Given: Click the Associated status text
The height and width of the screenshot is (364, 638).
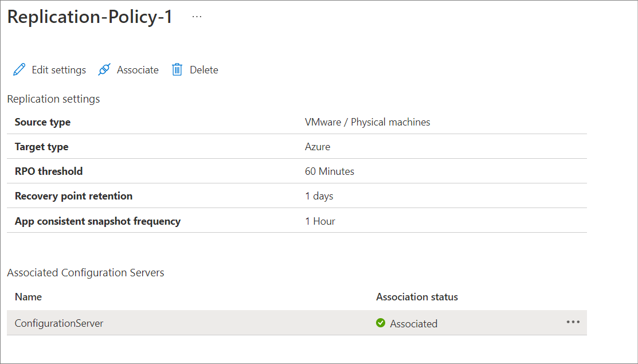Looking at the screenshot, I should [413, 323].
